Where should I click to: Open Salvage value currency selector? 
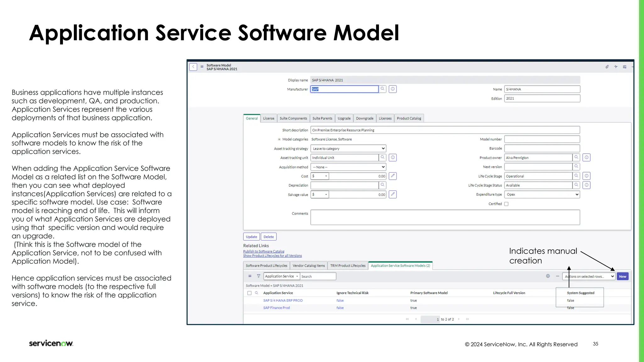click(320, 195)
